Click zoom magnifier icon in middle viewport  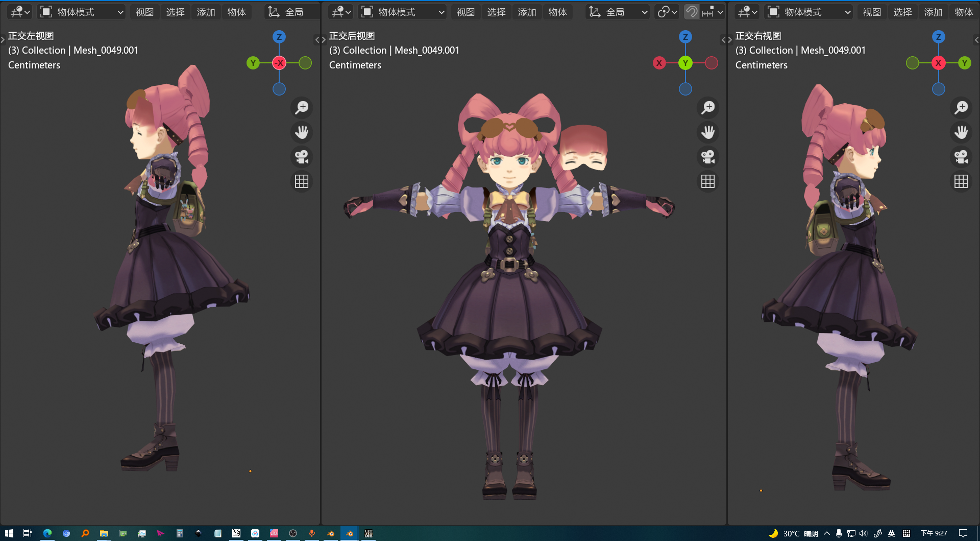click(708, 107)
